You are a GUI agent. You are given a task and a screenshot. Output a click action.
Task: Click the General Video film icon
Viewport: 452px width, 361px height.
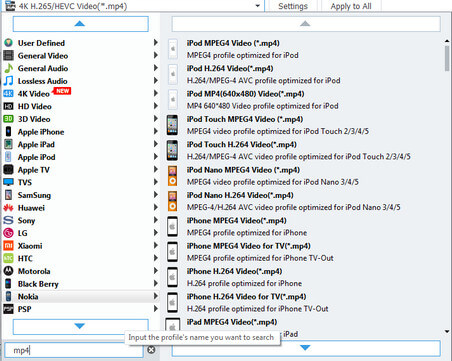pyautogui.click(x=8, y=55)
